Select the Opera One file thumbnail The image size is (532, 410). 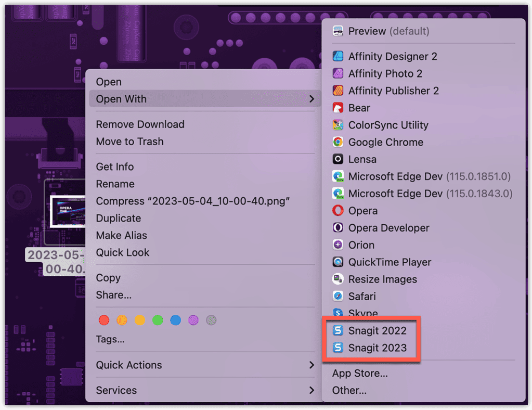click(68, 211)
